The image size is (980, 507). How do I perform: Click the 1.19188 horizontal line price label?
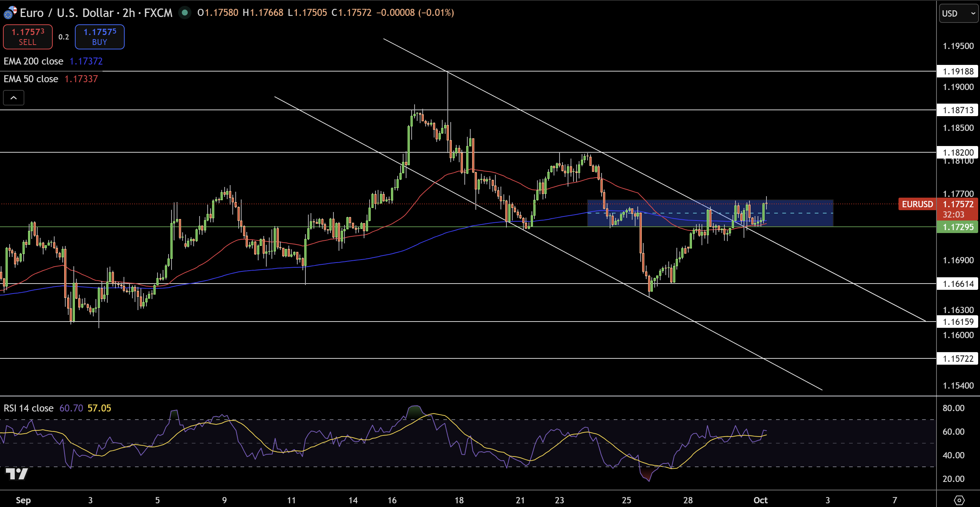pyautogui.click(x=958, y=72)
